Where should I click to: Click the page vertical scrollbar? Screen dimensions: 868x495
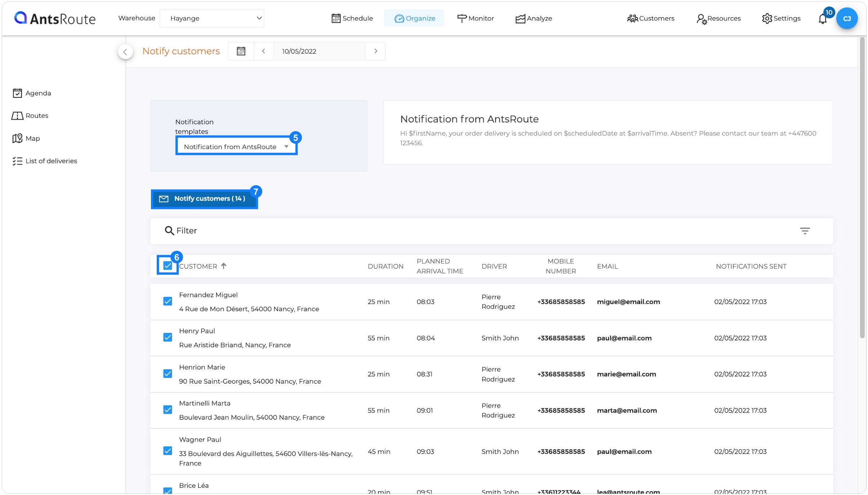(862, 187)
